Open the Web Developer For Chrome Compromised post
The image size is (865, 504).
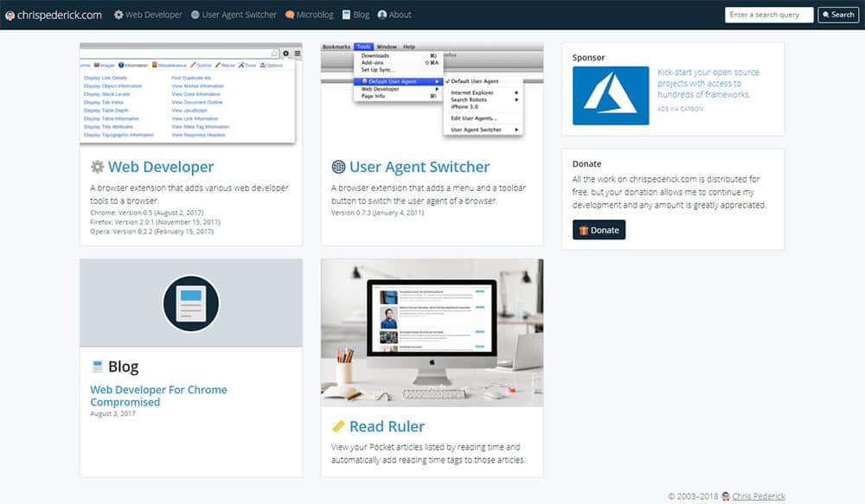point(159,396)
